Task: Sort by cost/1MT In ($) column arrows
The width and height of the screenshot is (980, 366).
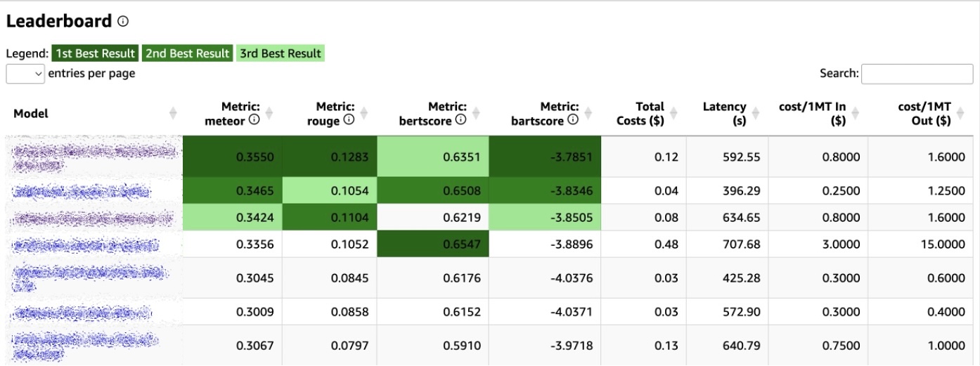Action: 856,113
